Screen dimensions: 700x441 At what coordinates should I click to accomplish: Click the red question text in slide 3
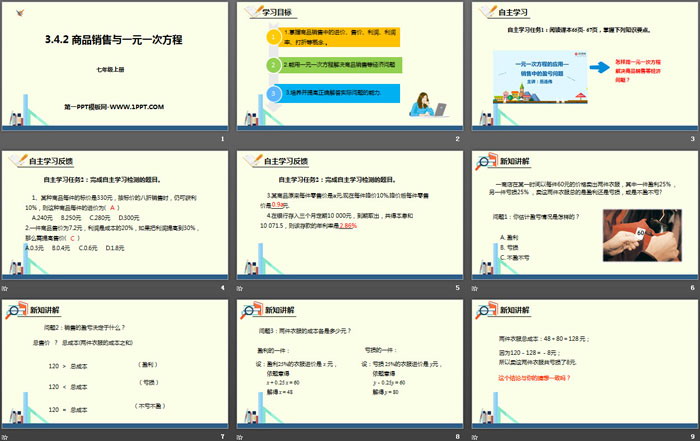(x=638, y=71)
